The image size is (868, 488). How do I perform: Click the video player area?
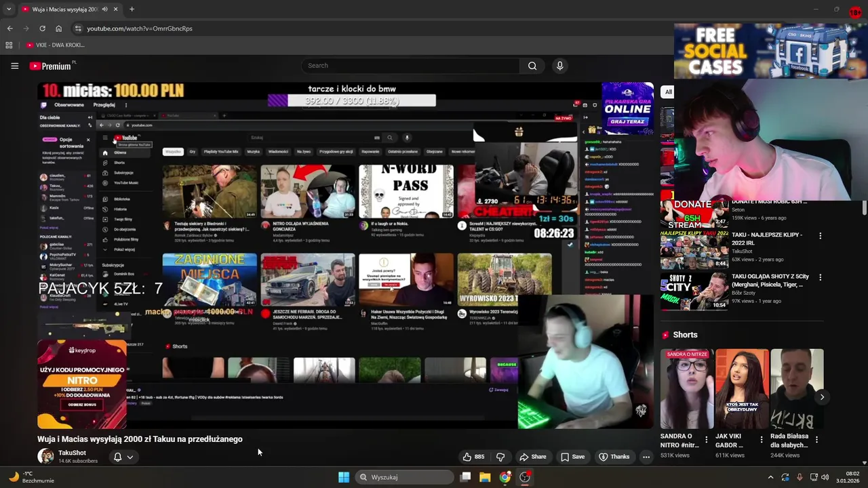(345, 256)
